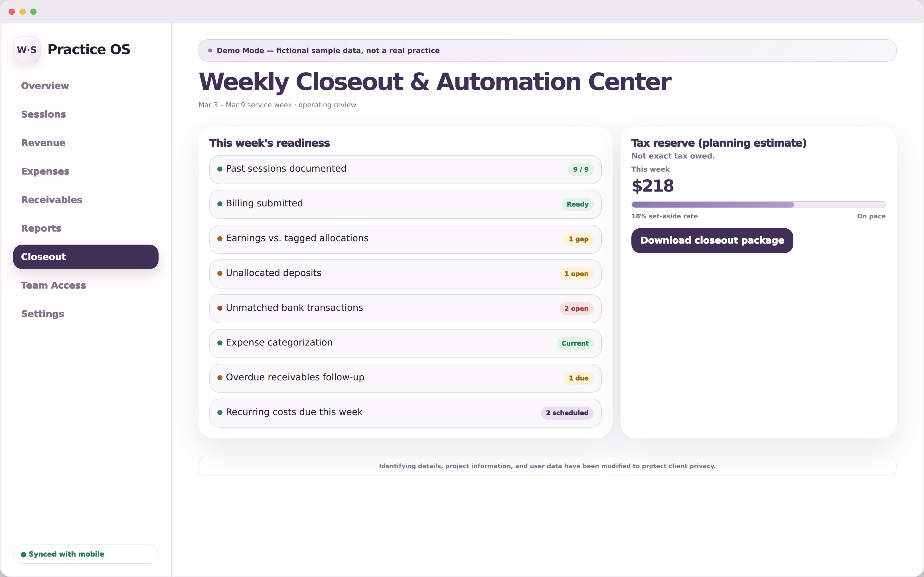Click the 2 open badge
Screen dimensions: 924x577
click(576, 309)
